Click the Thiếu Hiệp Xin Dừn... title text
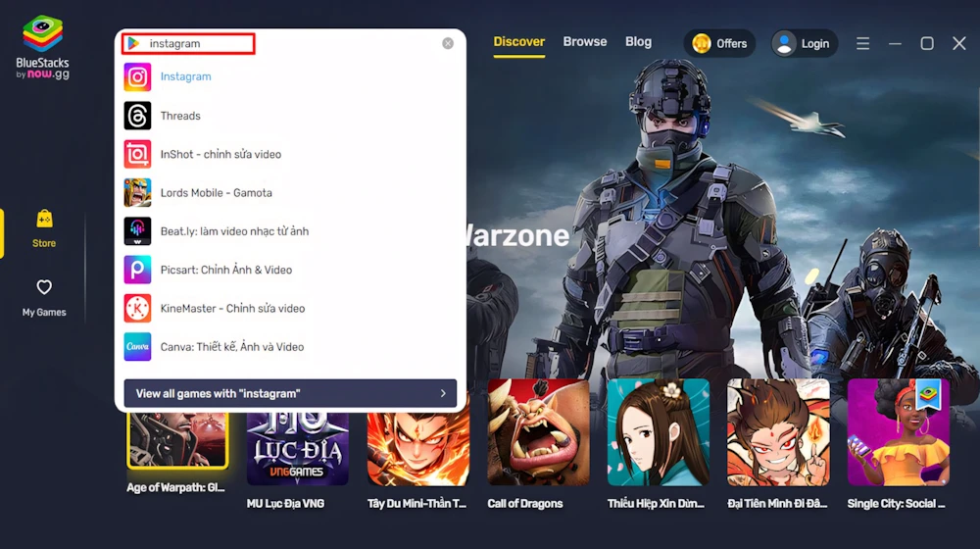 [656, 503]
